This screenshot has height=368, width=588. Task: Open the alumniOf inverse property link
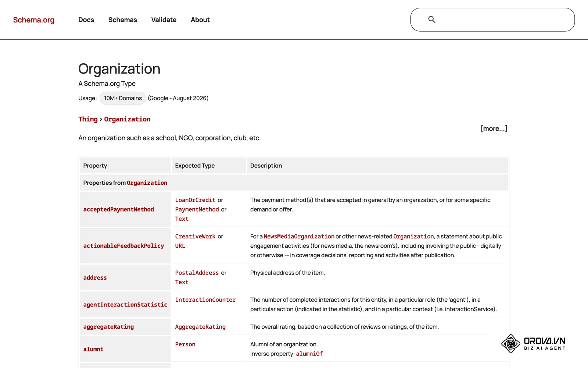[x=309, y=354]
